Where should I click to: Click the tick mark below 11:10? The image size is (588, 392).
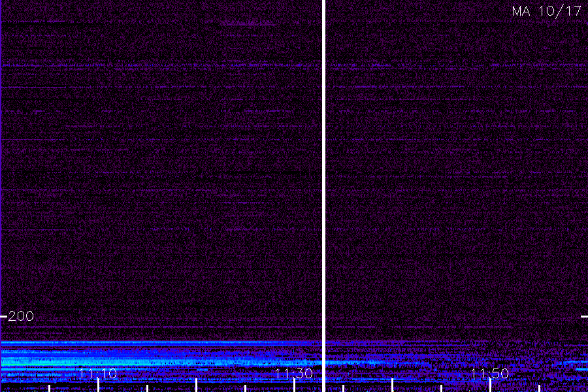pyautogui.click(x=98, y=385)
